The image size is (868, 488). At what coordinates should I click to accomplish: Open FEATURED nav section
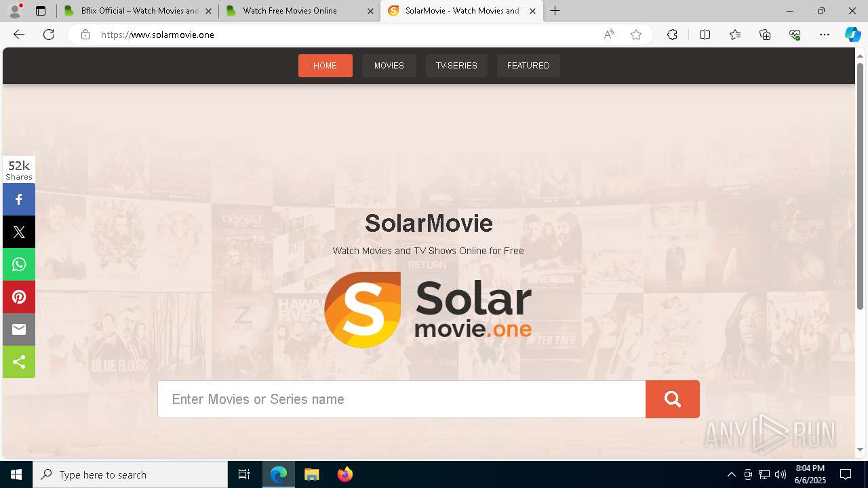pyautogui.click(x=528, y=66)
